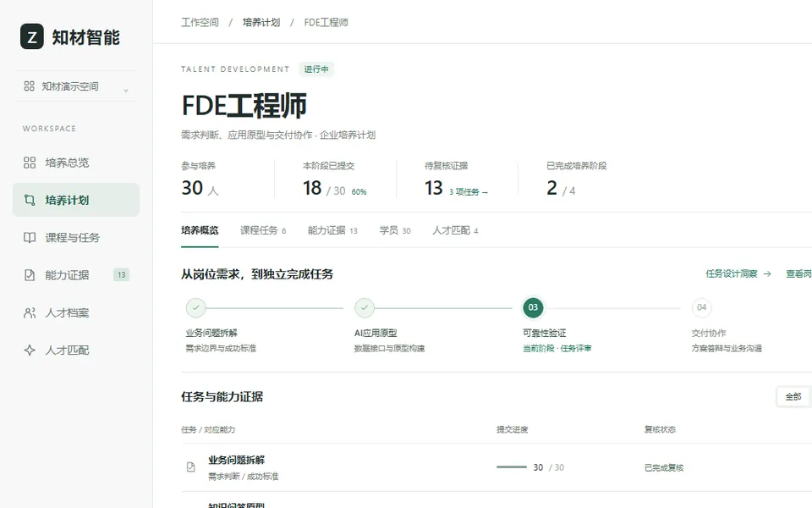Screen dimensions: 812x508
Task: Select stage 04 交付协作 marker
Action: pos(702,307)
